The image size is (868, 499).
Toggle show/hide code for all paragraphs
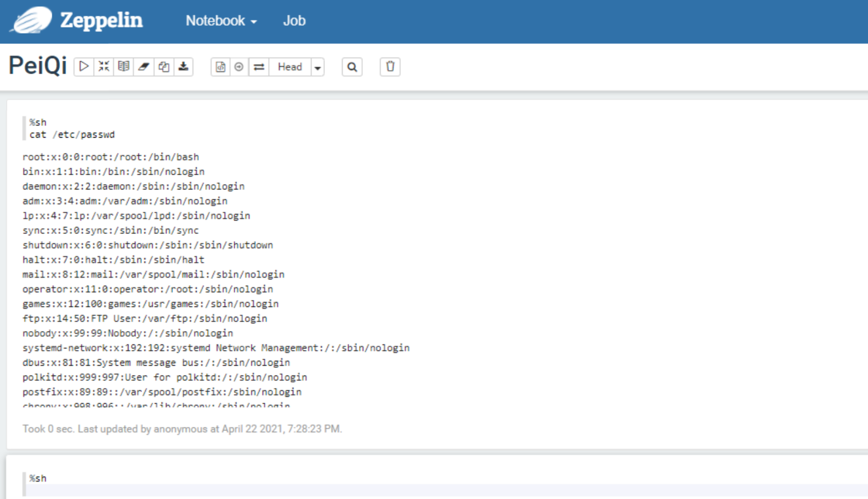(x=104, y=67)
